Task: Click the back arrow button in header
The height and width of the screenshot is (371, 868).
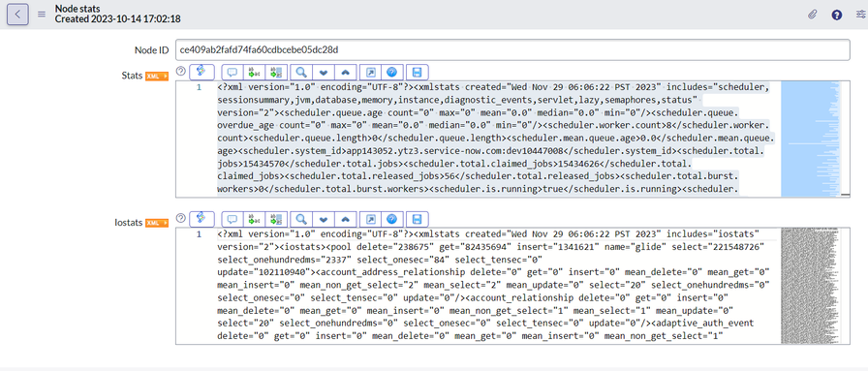Action: click(x=17, y=15)
